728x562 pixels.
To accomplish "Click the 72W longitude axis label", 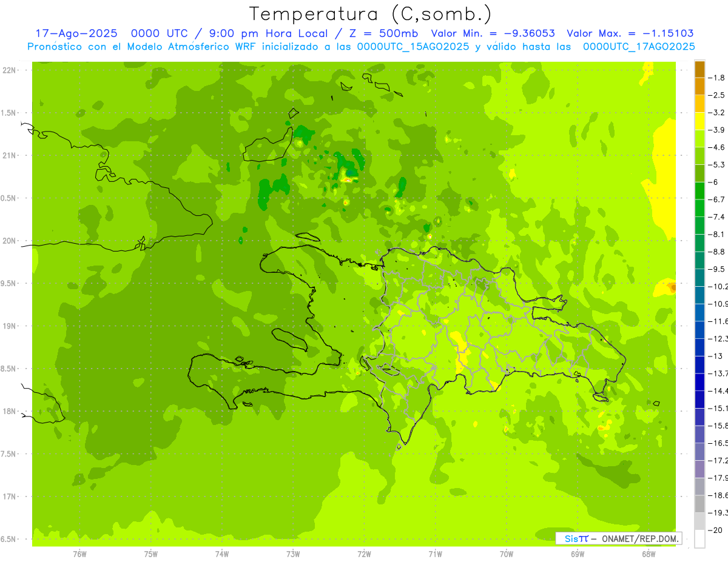I will tap(364, 553).
